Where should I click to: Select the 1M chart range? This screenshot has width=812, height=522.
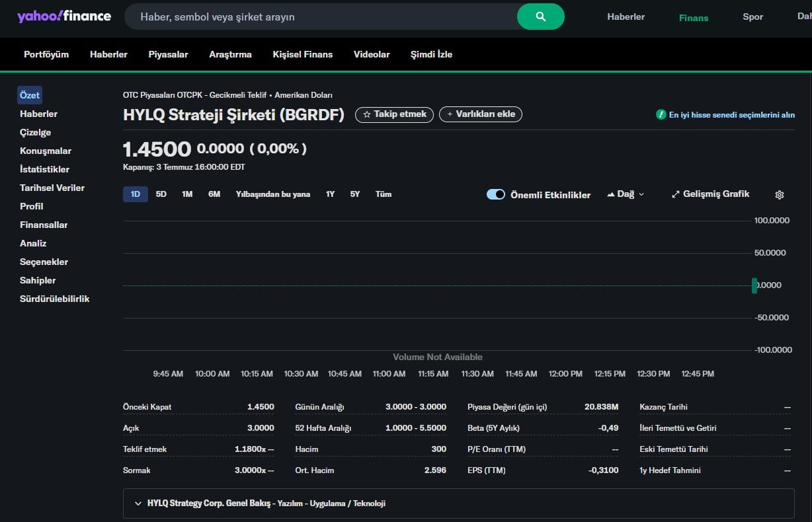[187, 194]
